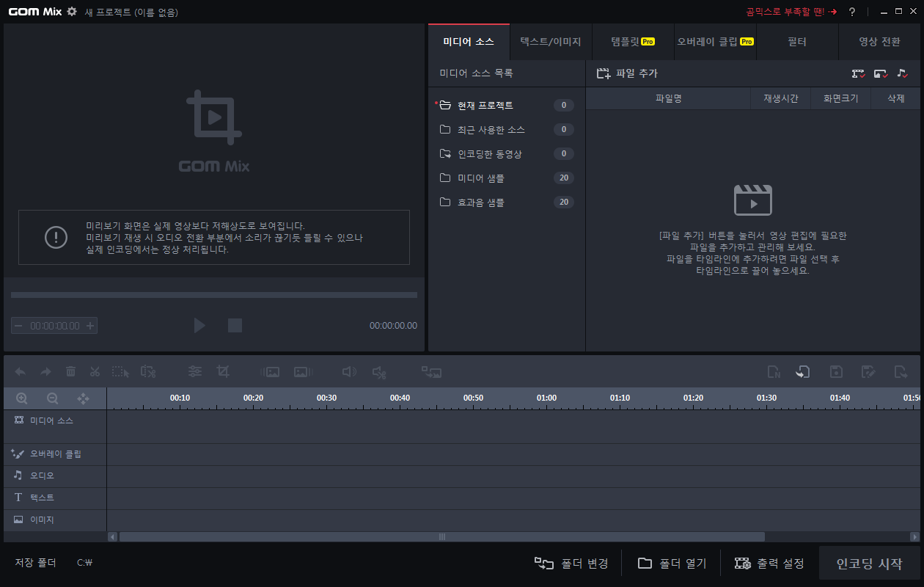Select the crop tool in timeline toolbar
The image size is (924, 587).
[223, 372]
